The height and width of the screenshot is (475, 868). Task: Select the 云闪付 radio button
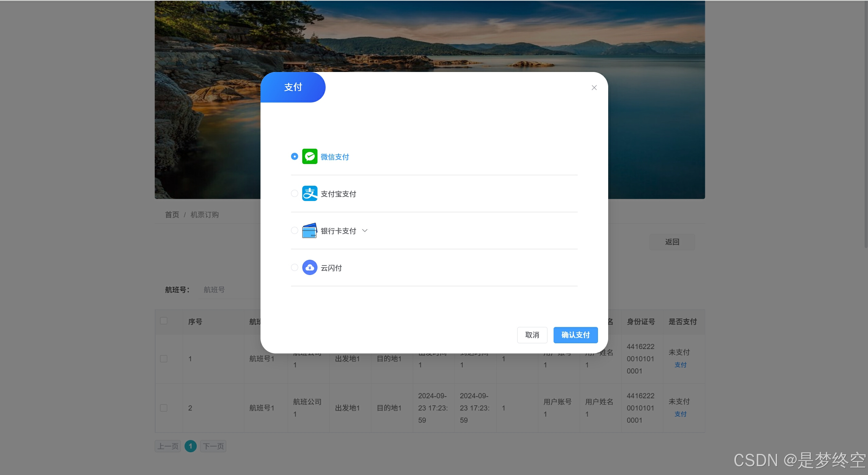point(294,268)
